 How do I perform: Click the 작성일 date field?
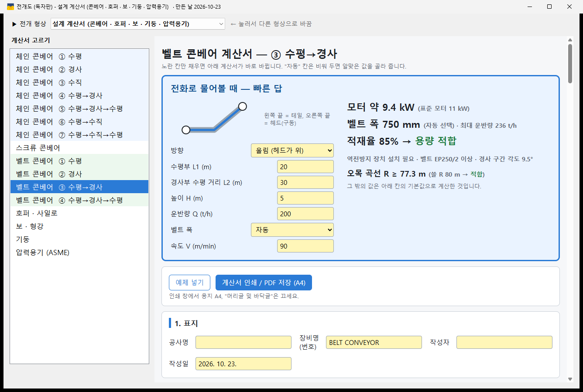[243, 364]
